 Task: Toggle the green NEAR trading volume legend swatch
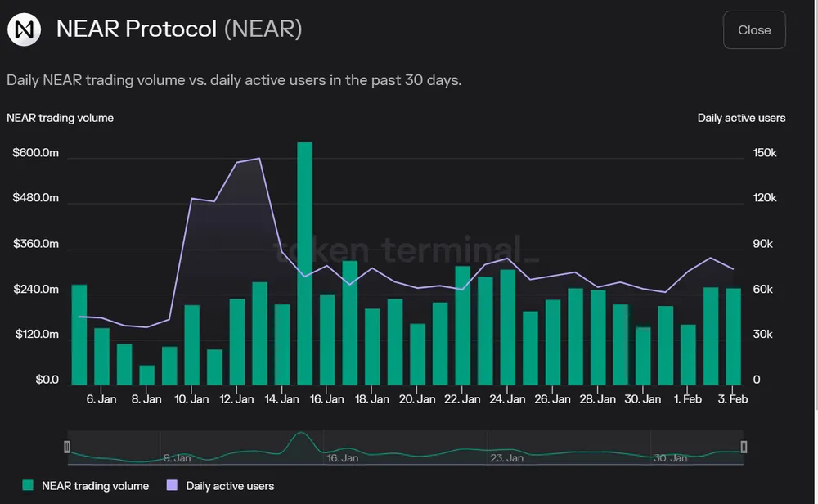pos(28,486)
